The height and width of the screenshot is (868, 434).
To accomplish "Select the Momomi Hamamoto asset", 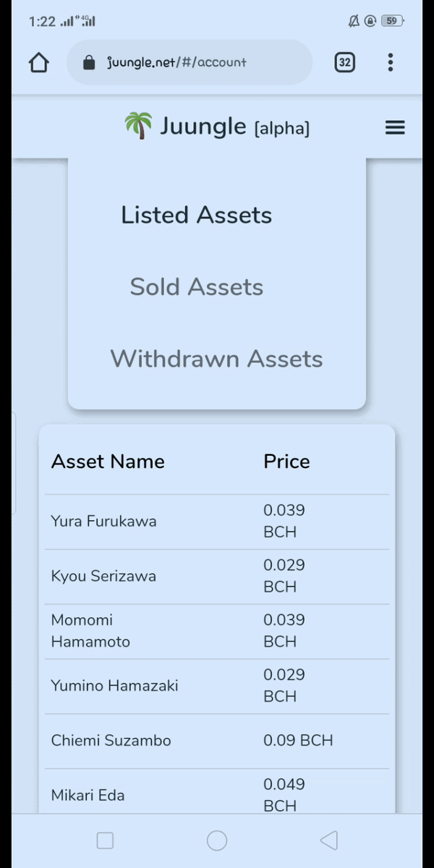I will [x=217, y=631].
